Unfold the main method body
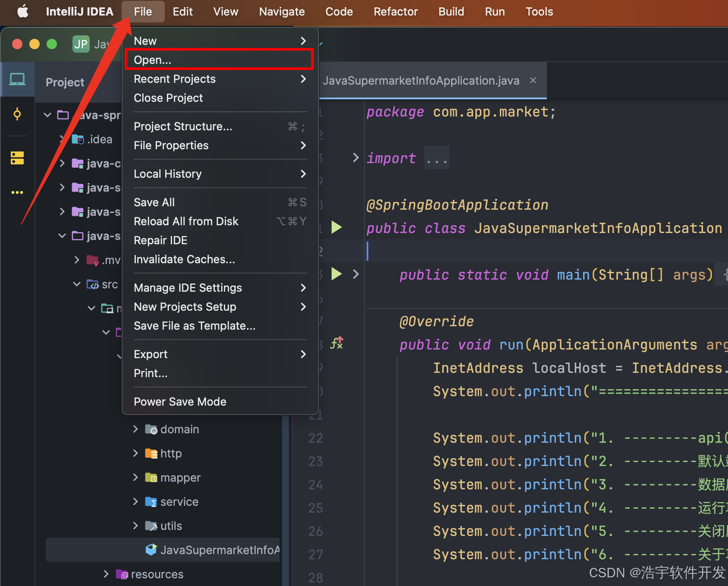Viewport: 728px width, 586px height. tap(356, 274)
